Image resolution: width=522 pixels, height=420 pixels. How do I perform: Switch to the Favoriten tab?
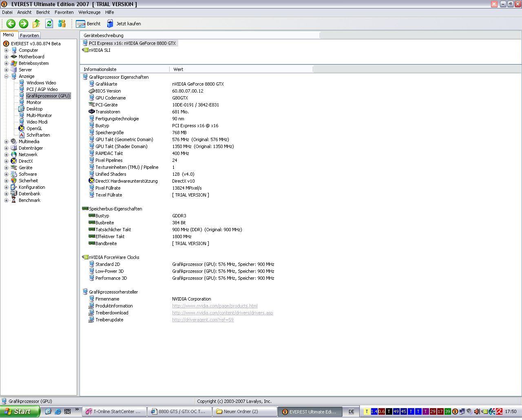pos(29,35)
